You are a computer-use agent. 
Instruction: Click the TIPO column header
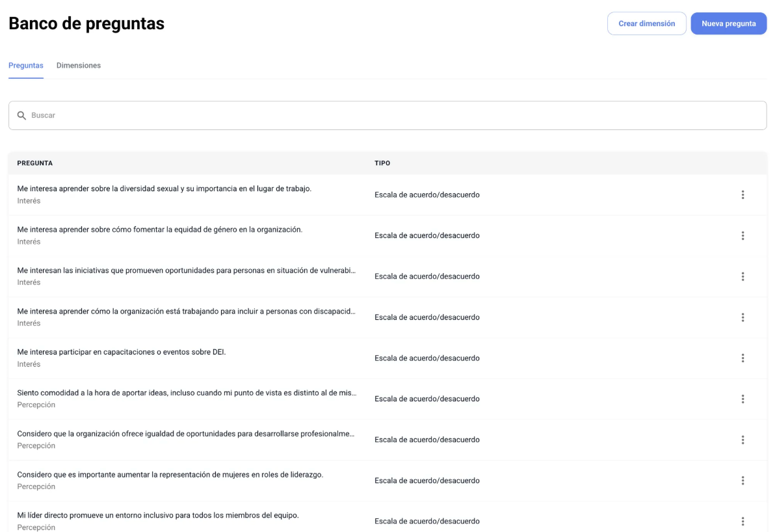[x=382, y=163]
